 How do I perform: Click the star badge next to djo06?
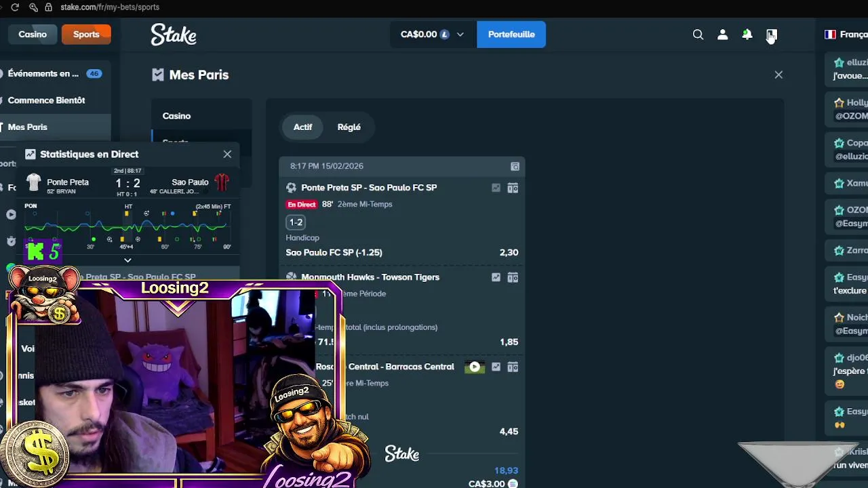(839, 357)
